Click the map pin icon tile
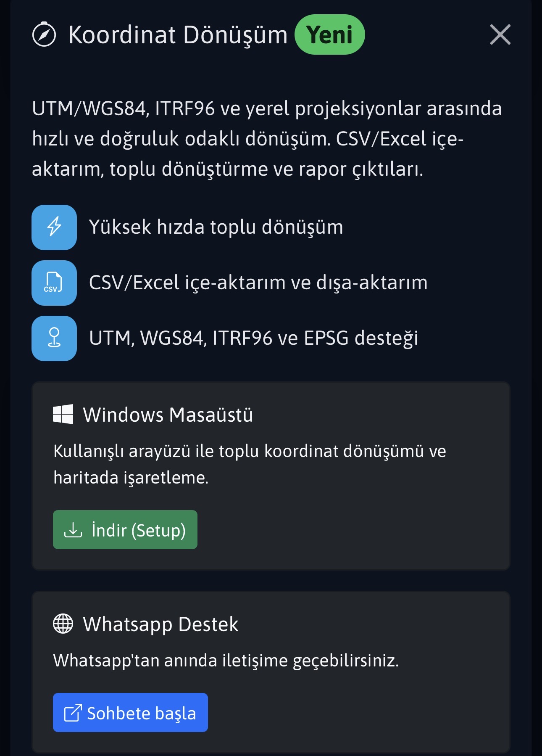Viewport: 542px width, 756px height. point(54,338)
